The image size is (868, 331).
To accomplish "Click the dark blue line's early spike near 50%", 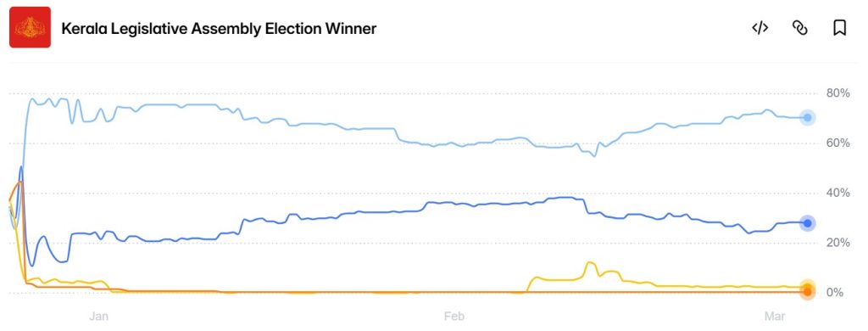I will click(21, 167).
